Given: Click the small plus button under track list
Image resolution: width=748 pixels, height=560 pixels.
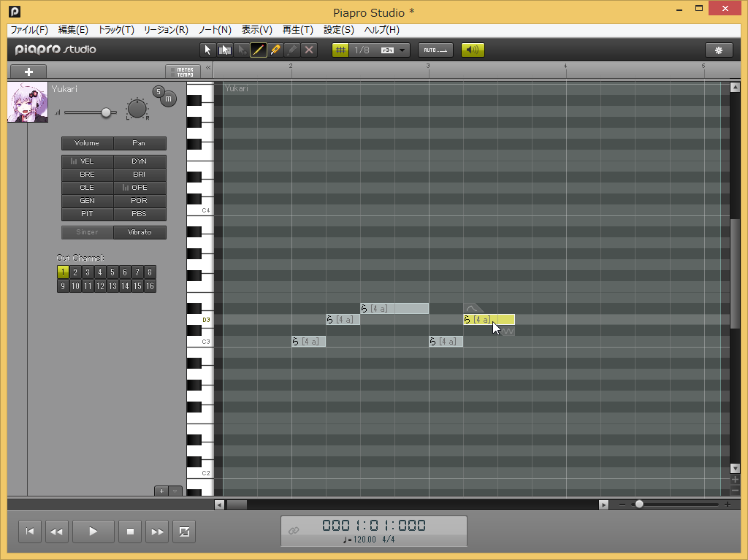Looking at the screenshot, I should click(x=161, y=491).
